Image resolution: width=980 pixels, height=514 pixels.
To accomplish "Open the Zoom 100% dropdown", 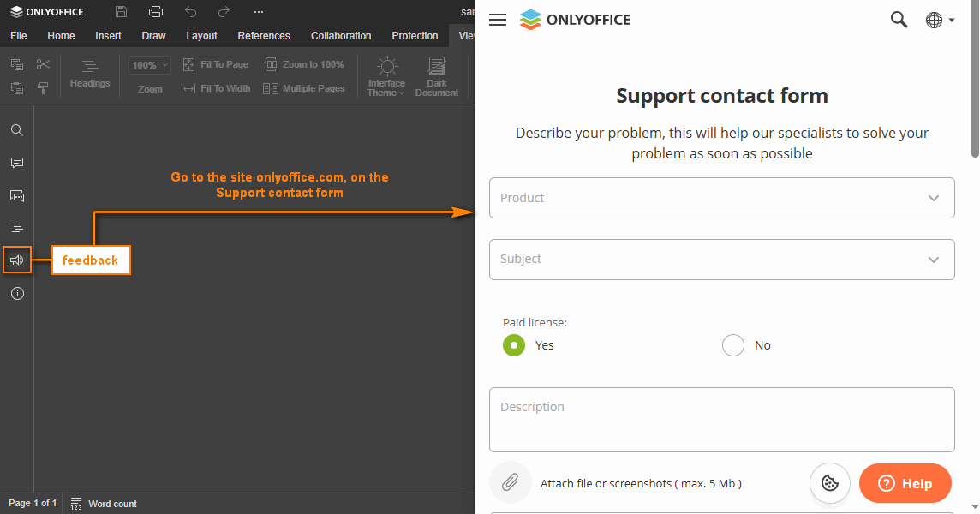I will tap(150, 65).
